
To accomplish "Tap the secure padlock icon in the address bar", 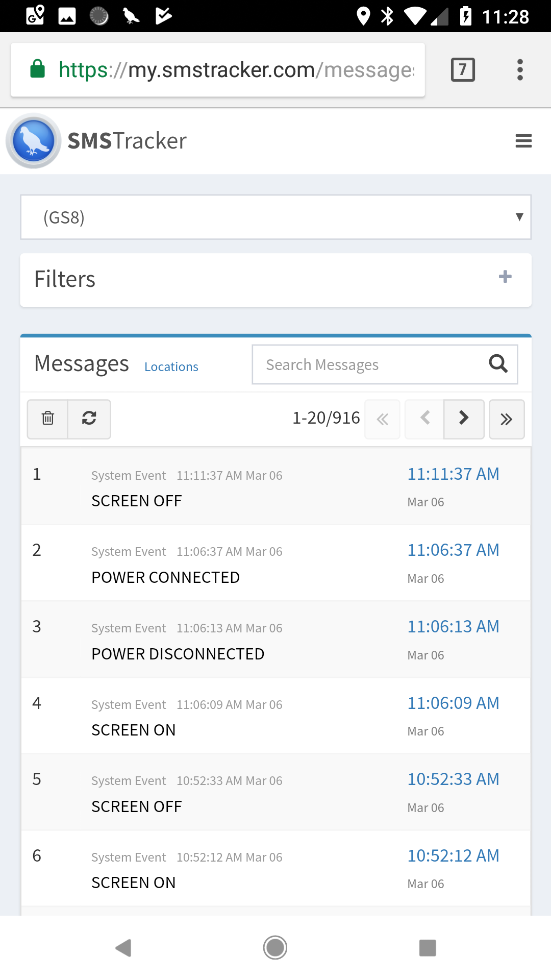I will tap(37, 69).
